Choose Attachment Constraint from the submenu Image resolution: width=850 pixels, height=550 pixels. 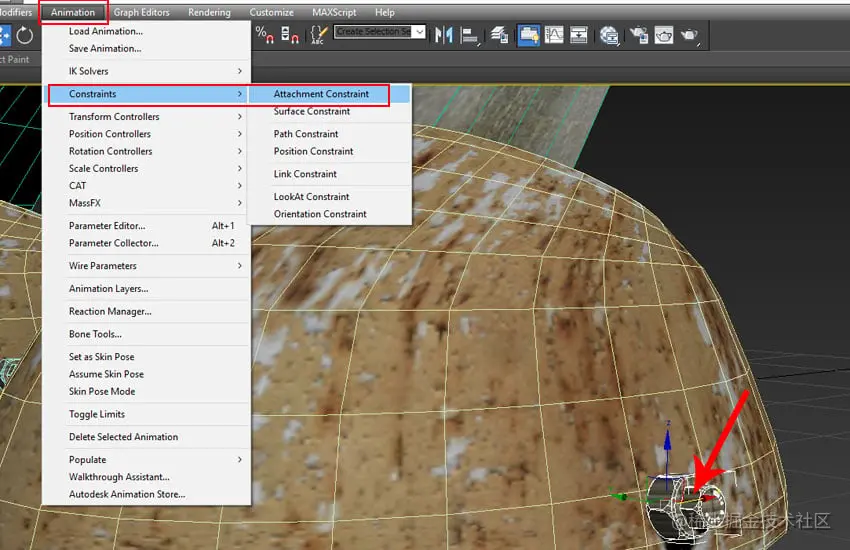[x=321, y=94]
